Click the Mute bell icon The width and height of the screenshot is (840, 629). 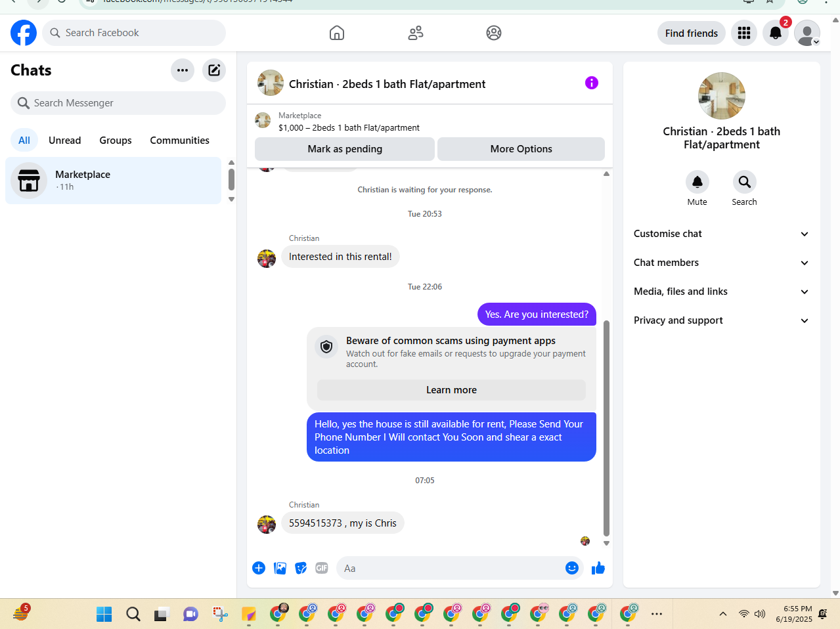[x=697, y=182]
